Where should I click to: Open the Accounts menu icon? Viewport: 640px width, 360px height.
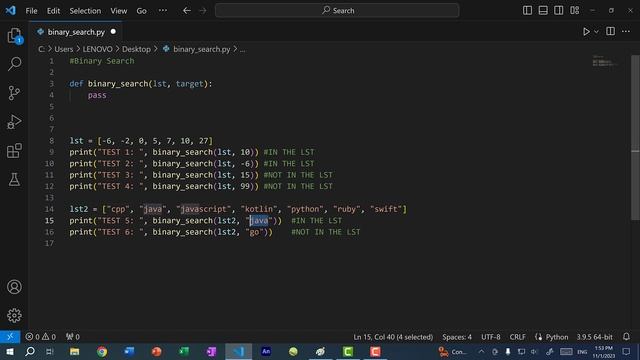[x=14, y=287]
